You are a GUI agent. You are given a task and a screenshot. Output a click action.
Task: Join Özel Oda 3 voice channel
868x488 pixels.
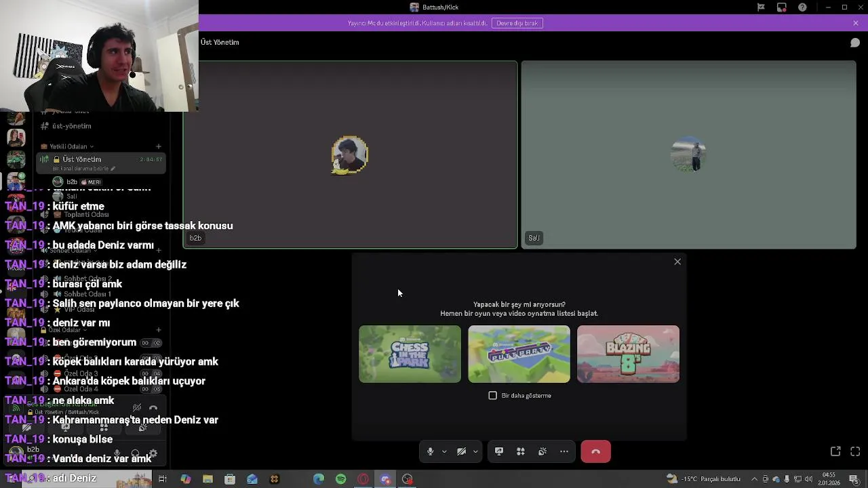pos(100,373)
